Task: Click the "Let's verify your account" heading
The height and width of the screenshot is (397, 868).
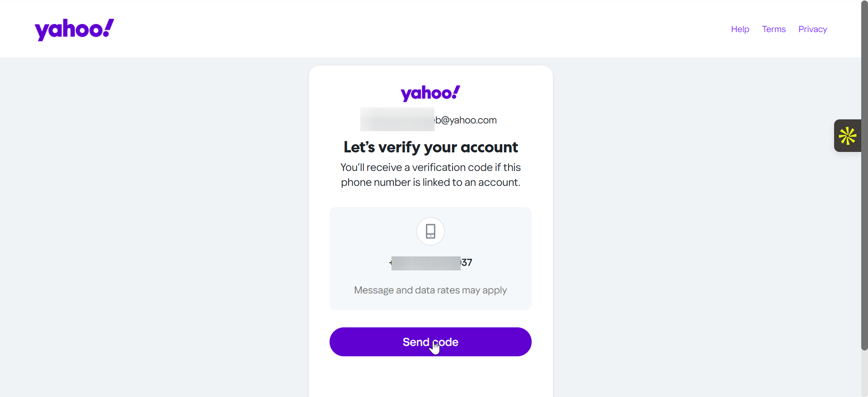Action: click(x=430, y=147)
